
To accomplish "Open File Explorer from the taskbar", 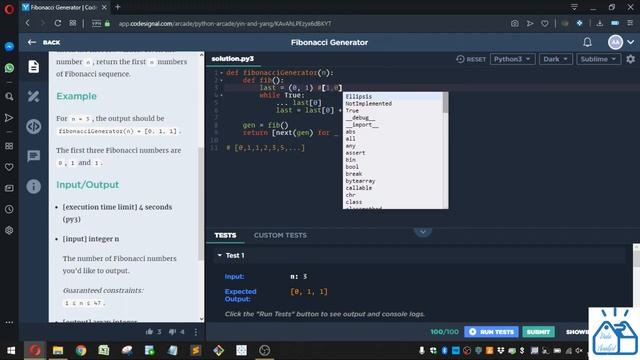I will pos(58,350).
